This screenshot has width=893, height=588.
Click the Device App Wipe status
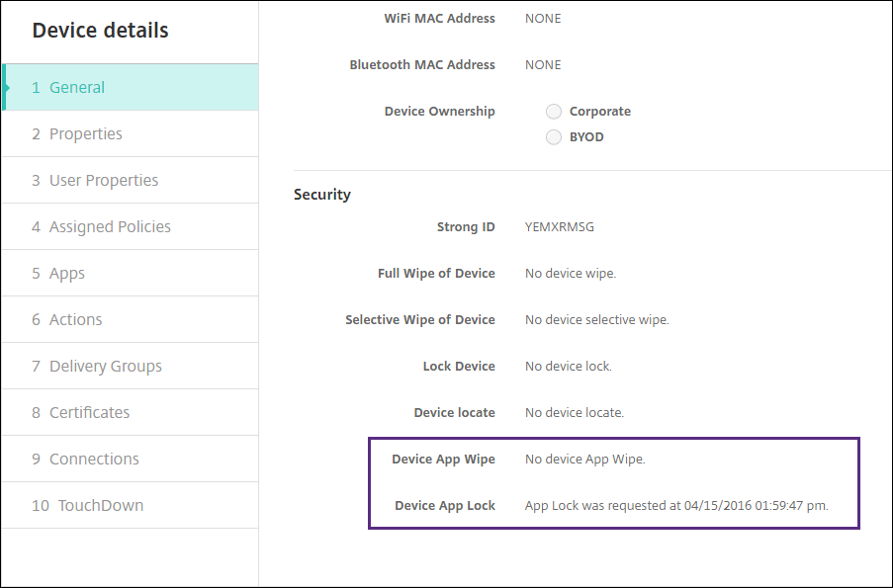[x=584, y=460]
